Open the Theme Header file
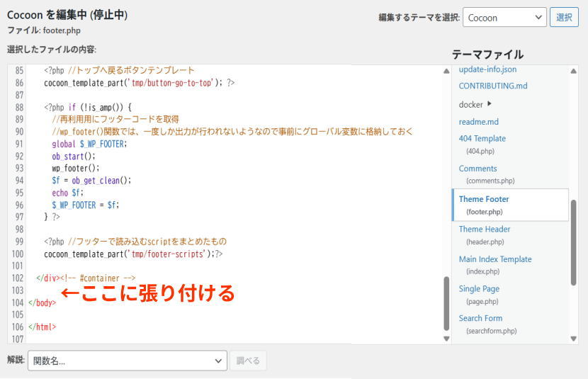 tap(485, 229)
